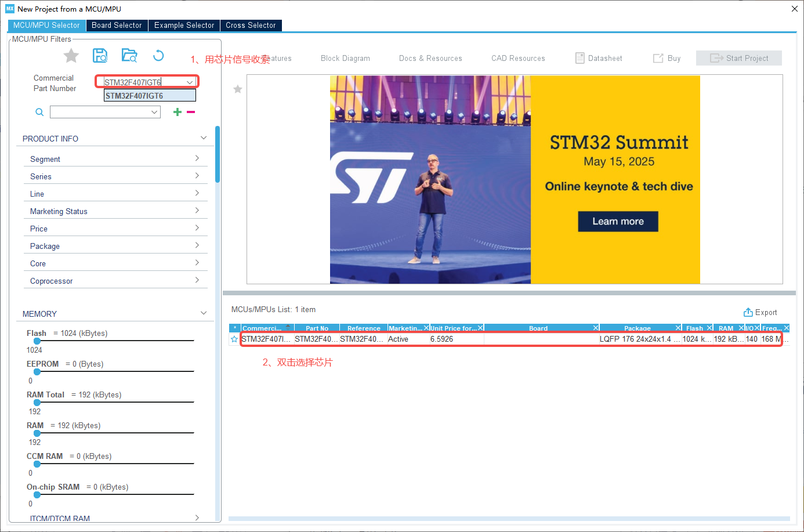Remove a search criterion with the minus icon

[191, 111]
